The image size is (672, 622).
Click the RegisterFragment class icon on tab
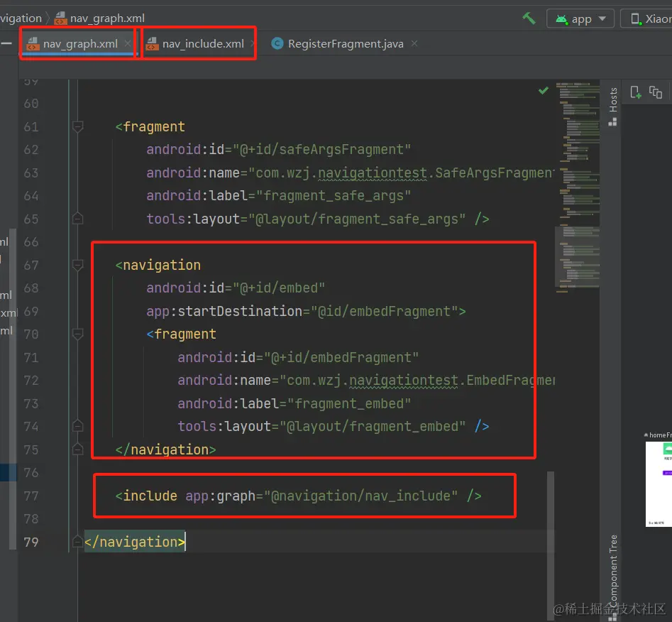277,44
